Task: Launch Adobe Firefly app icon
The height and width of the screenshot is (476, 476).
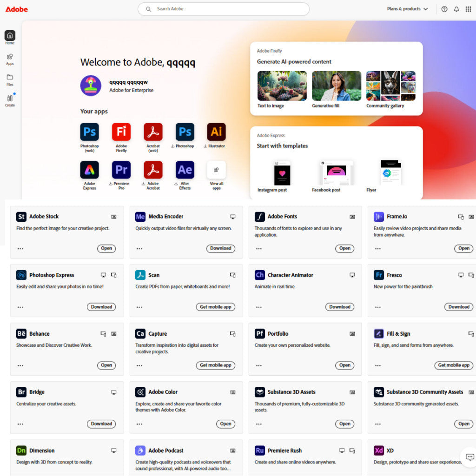Action: [121, 132]
